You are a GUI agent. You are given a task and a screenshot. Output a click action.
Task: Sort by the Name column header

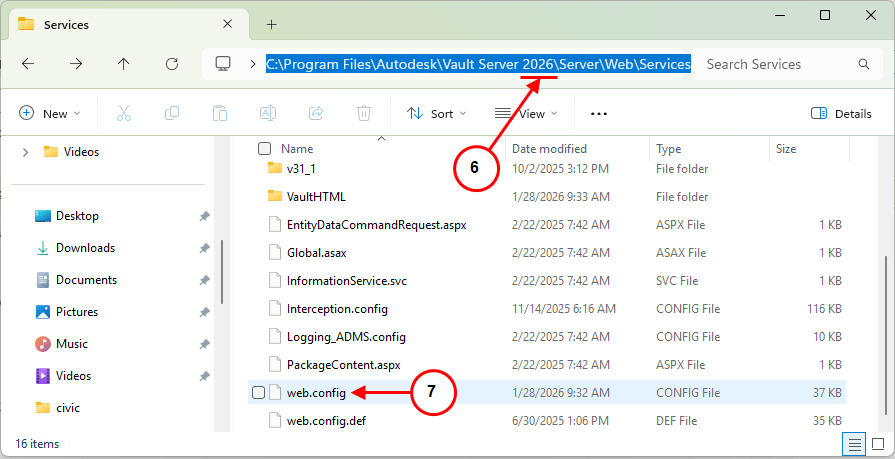pos(297,149)
